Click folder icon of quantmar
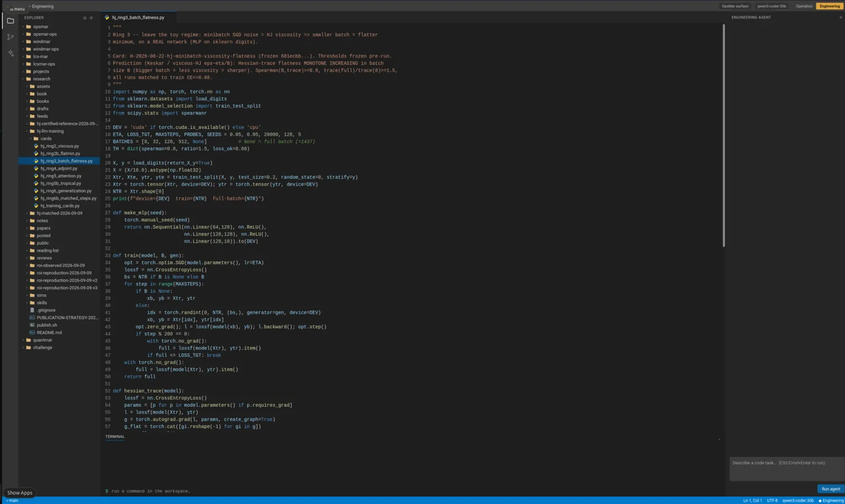Image resolution: width=845 pixels, height=504 pixels. click(28, 340)
